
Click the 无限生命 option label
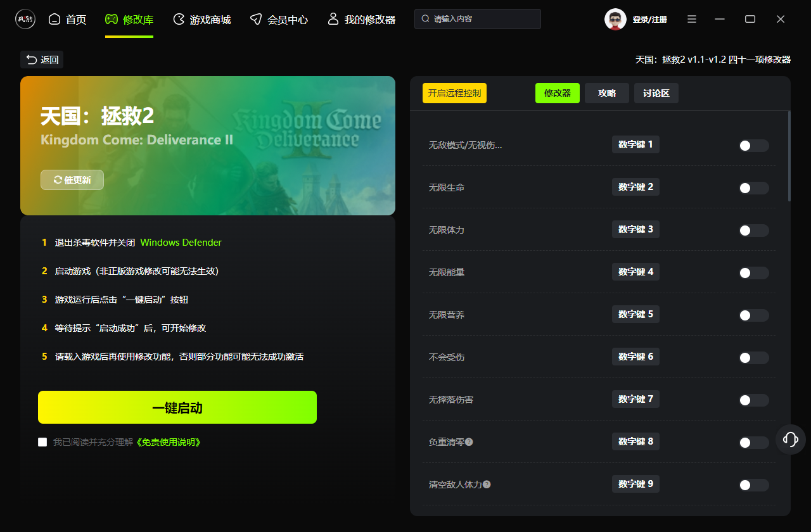coord(447,188)
